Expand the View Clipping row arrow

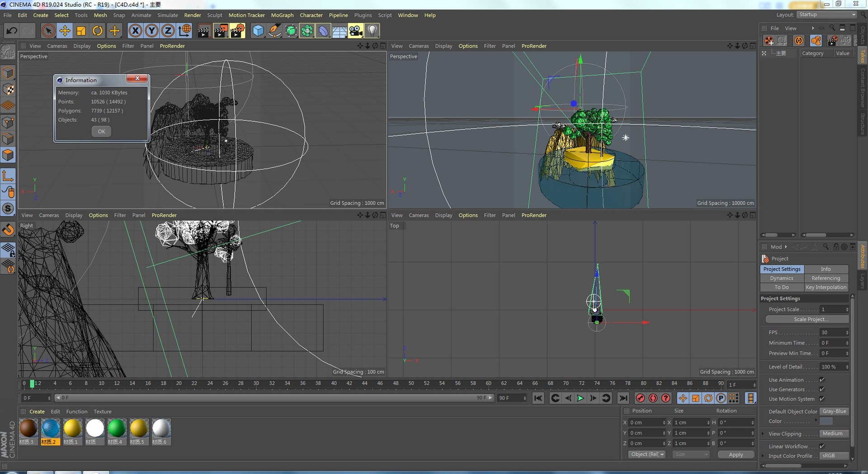click(x=763, y=434)
